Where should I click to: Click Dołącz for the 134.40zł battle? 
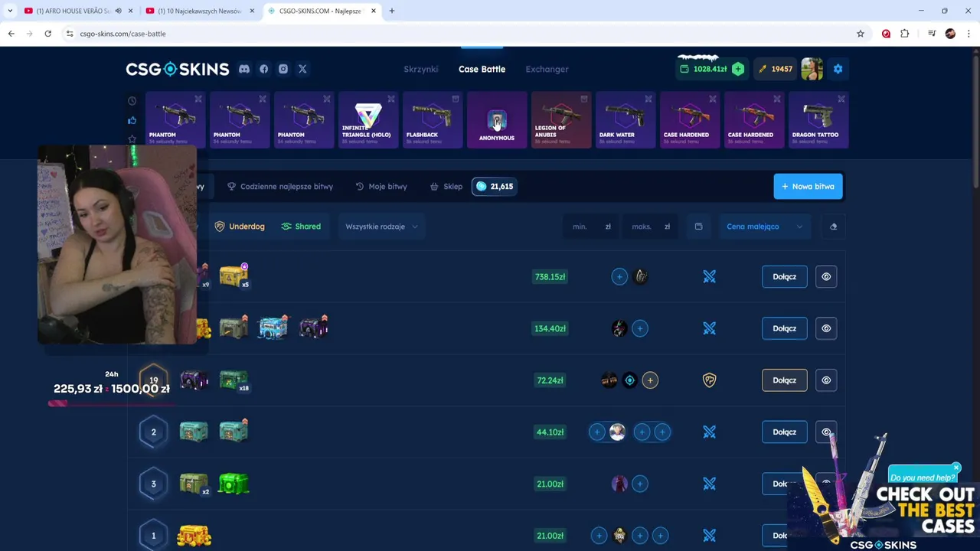tap(785, 328)
